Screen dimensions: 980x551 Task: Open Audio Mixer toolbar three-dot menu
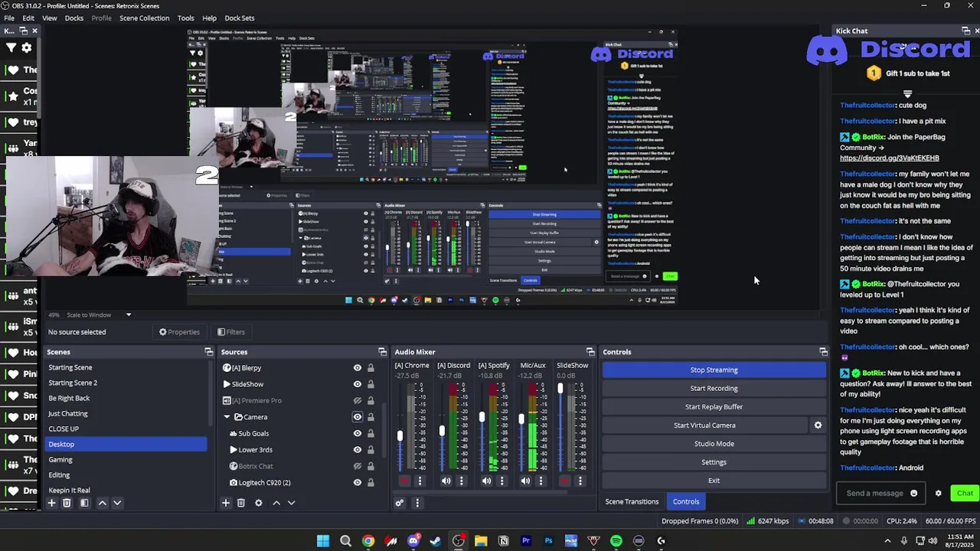(417, 503)
